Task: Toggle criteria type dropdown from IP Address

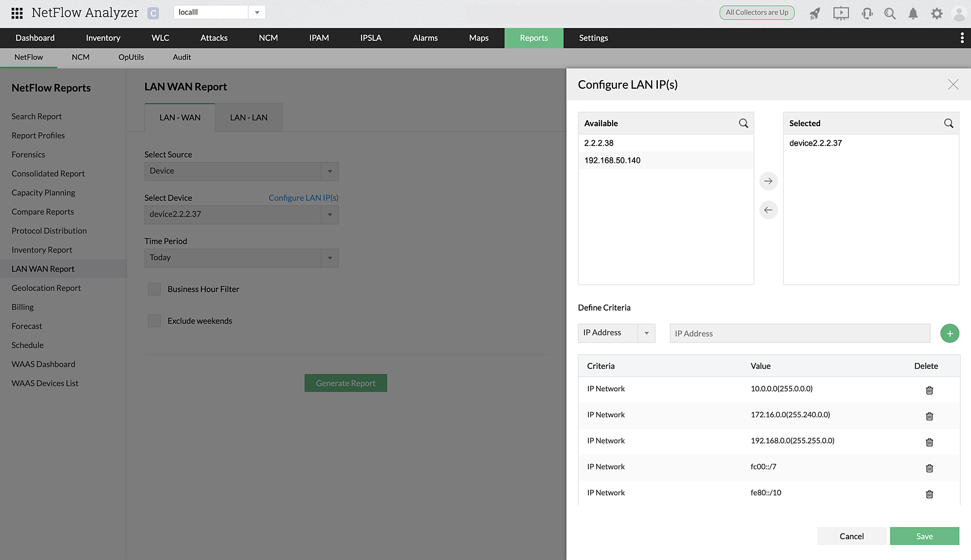Action: [646, 333]
